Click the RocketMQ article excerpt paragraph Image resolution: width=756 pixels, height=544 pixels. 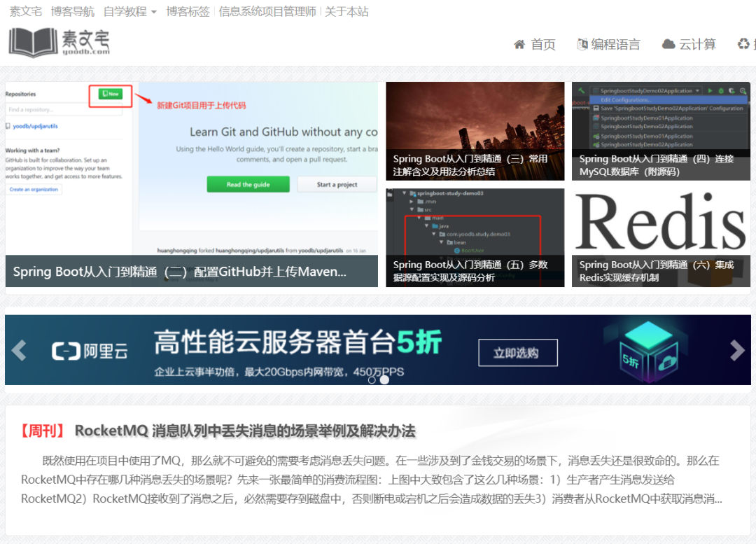372,480
